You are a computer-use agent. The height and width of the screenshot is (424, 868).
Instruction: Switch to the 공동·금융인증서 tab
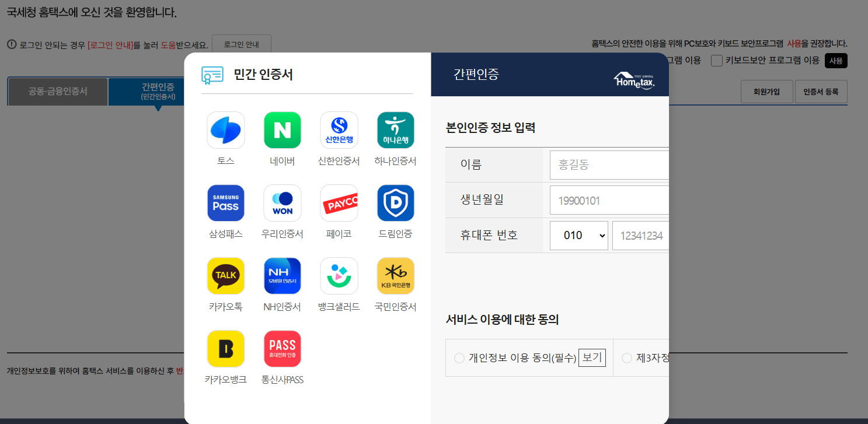click(x=57, y=92)
